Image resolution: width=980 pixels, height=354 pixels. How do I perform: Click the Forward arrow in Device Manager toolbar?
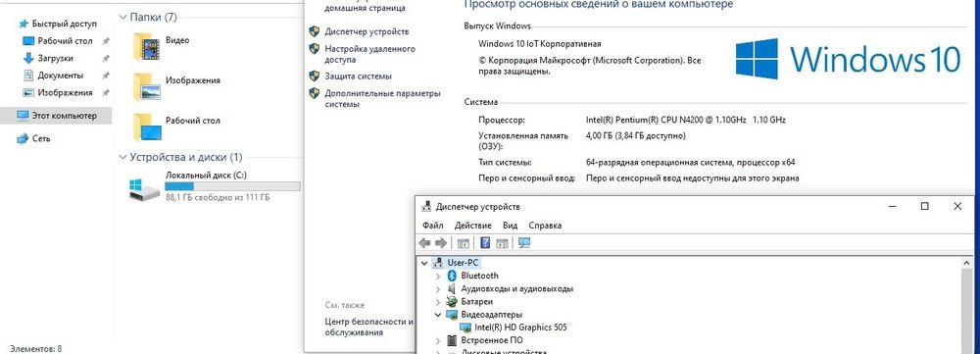pyautogui.click(x=441, y=243)
